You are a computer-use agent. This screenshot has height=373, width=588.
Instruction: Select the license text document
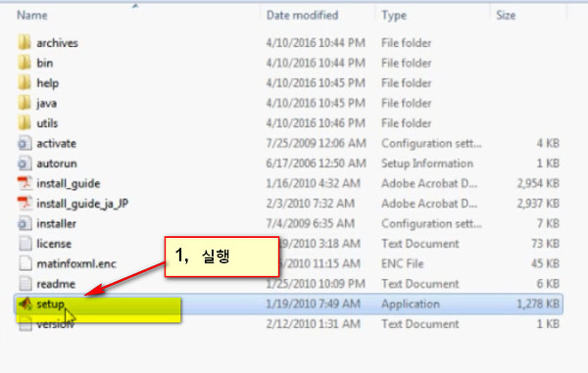(x=289, y=244)
